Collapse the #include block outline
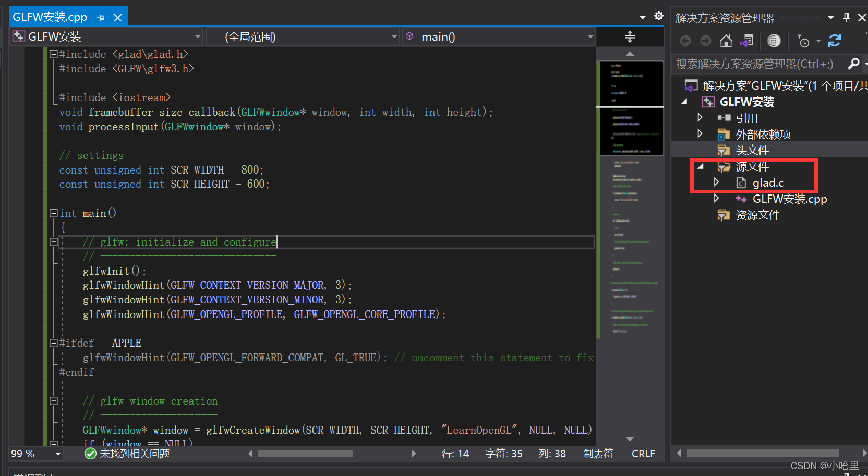Screen dimensions: 868x476 53,54
